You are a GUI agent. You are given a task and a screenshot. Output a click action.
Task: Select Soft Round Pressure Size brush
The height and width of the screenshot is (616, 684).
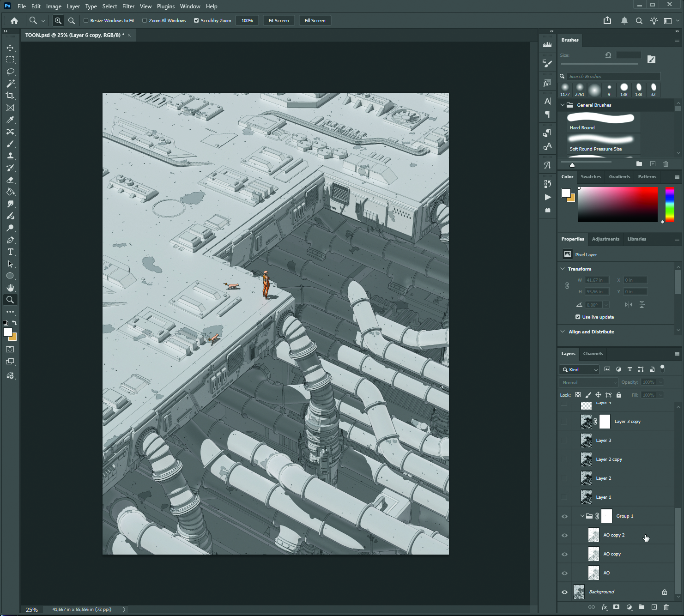click(603, 143)
